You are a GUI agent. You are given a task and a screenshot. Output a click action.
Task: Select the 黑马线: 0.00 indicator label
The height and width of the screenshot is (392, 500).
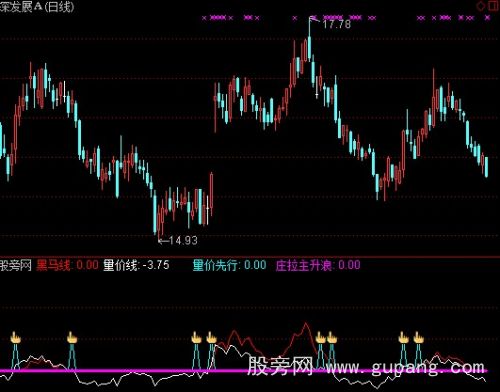67,265
